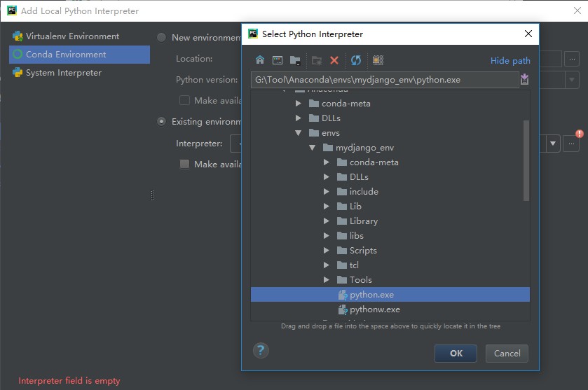The width and height of the screenshot is (588, 390).
Task: Click the Hide path link
Action: pyautogui.click(x=510, y=61)
